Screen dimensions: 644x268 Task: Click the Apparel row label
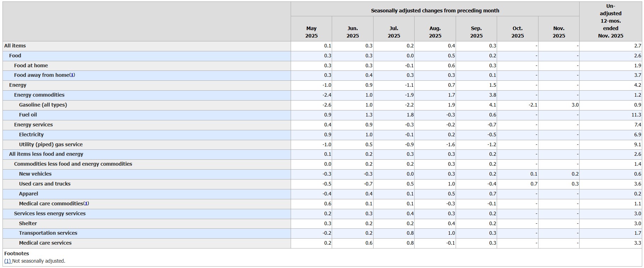pos(29,194)
